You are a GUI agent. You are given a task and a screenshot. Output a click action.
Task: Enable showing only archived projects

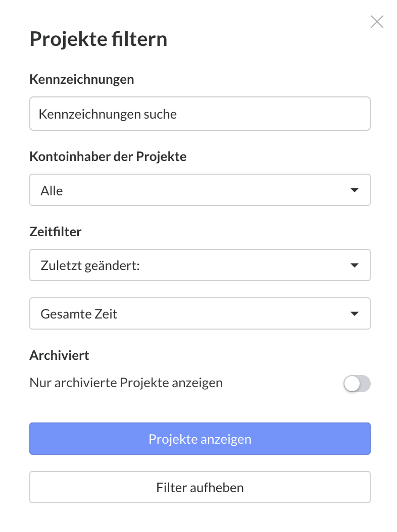tap(357, 384)
